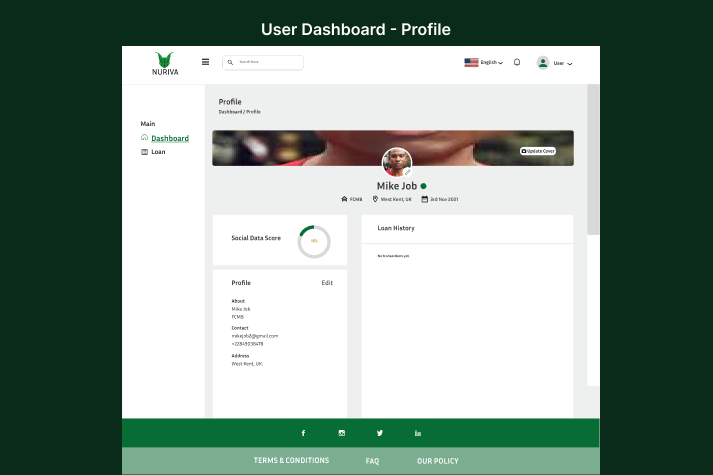Viewport: 713px width, 475px height.
Task: Open the Instagram icon in footer
Action: pos(341,433)
